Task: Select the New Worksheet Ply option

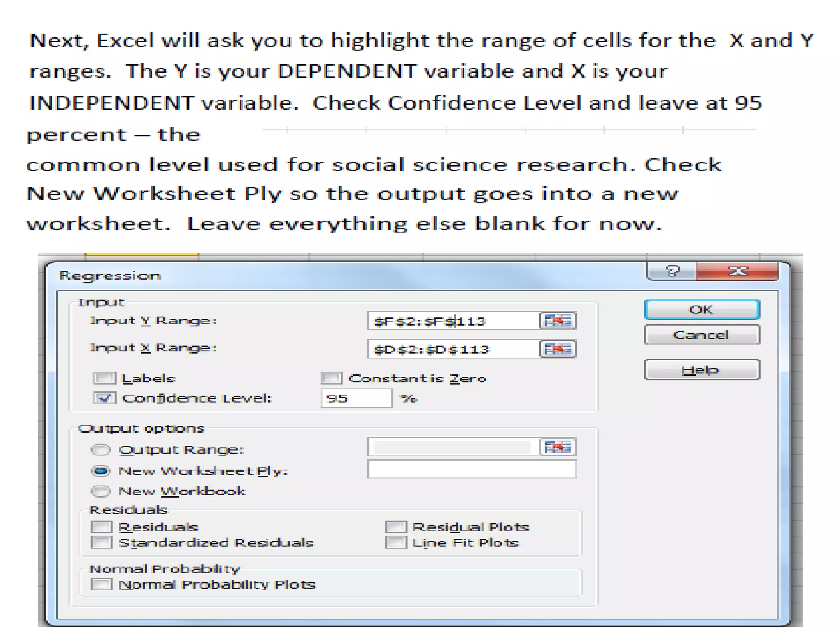Action: point(100,471)
